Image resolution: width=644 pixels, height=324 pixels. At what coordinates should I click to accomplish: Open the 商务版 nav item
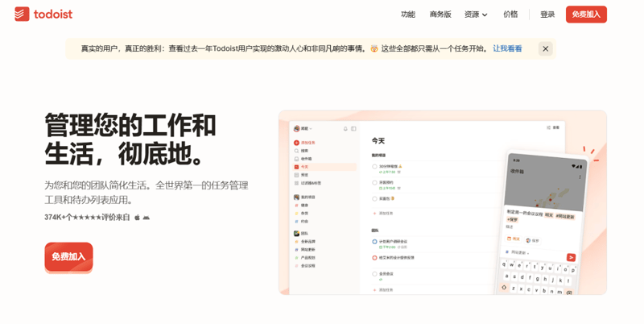[x=440, y=15]
